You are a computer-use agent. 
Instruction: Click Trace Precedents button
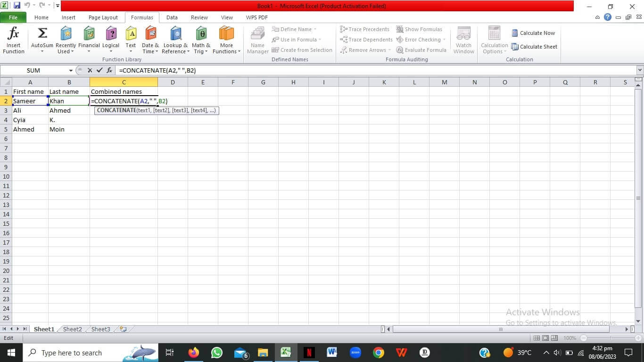point(365,29)
